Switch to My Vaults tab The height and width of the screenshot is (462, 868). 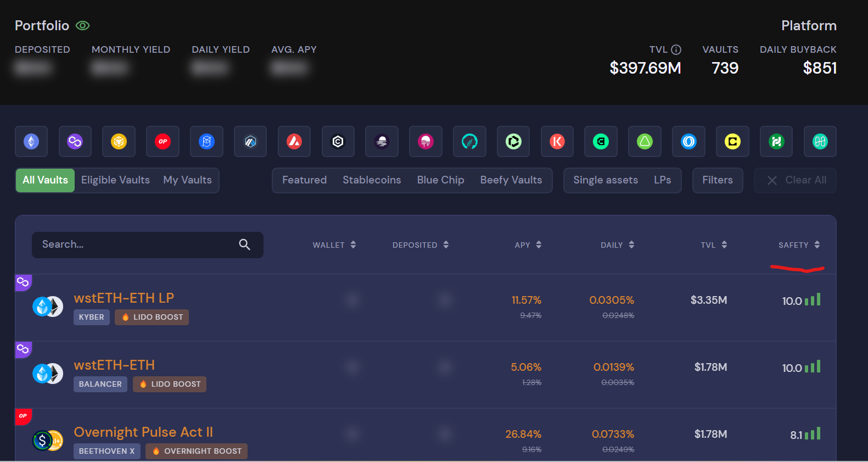tap(187, 180)
